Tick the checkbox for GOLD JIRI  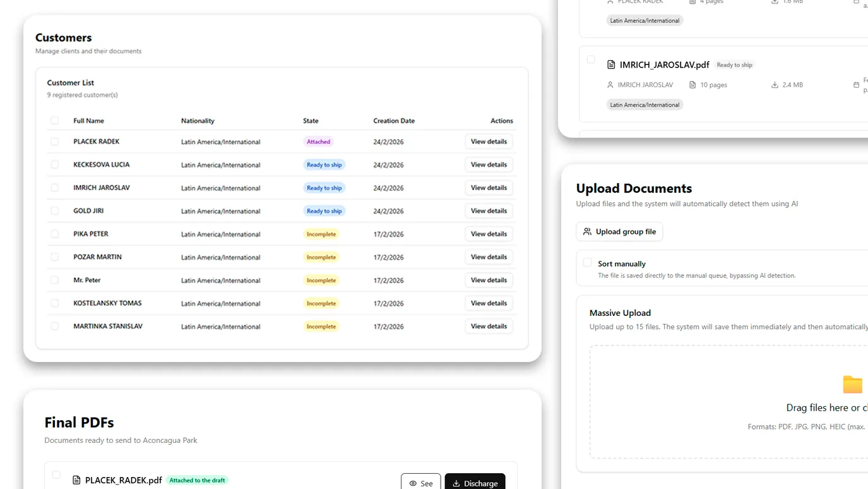pyautogui.click(x=55, y=211)
